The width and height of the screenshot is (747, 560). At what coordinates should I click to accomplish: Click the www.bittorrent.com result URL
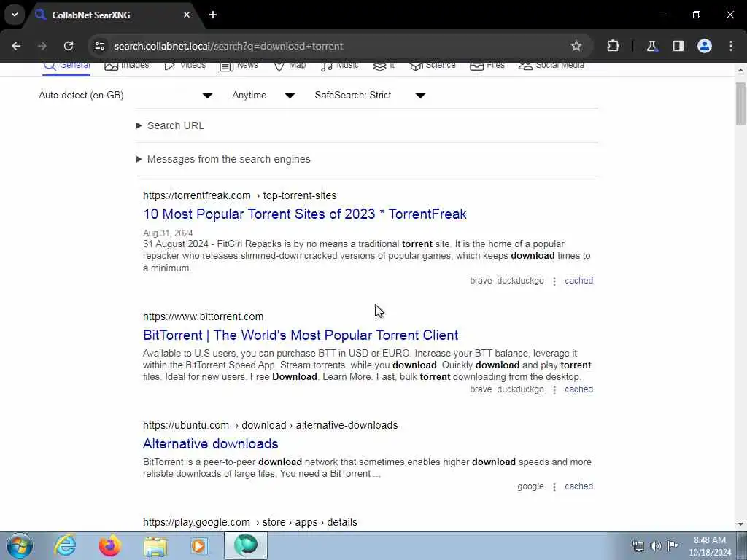tap(203, 316)
